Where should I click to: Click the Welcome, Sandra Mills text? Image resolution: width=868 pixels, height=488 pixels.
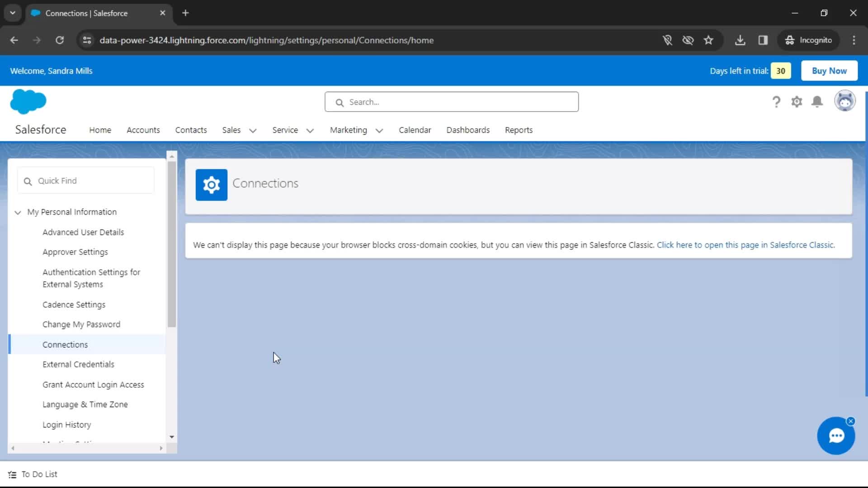click(51, 71)
